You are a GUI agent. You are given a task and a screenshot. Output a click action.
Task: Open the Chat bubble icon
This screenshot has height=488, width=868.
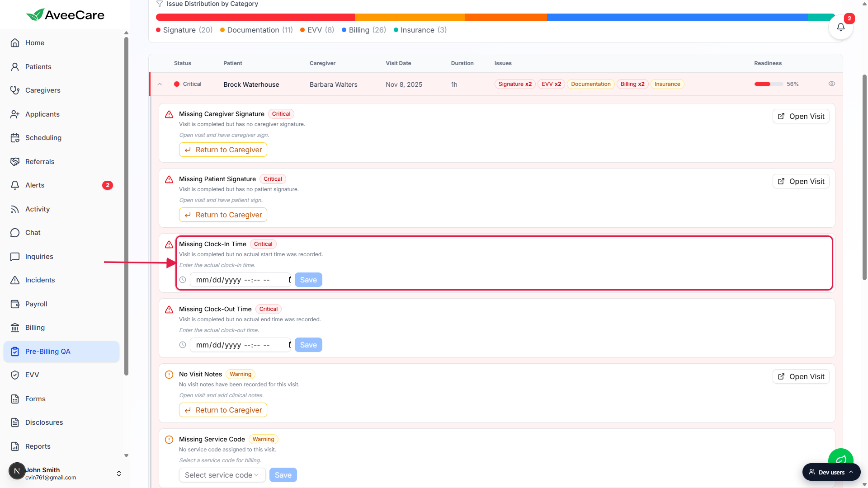15,233
